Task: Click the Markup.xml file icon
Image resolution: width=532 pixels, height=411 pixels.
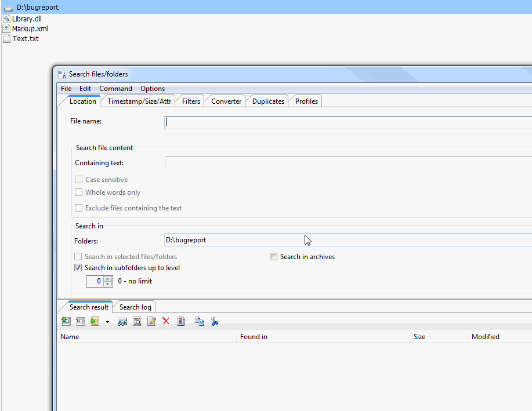Action: point(6,29)
